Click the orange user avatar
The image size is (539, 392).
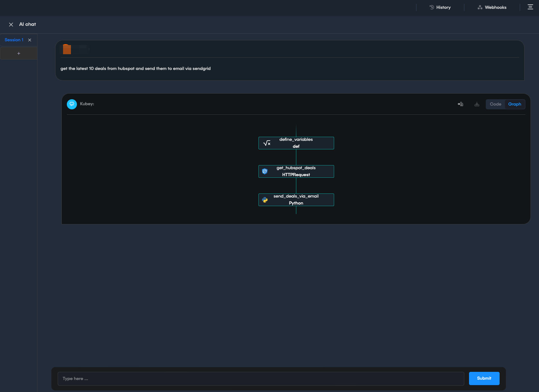67,49
